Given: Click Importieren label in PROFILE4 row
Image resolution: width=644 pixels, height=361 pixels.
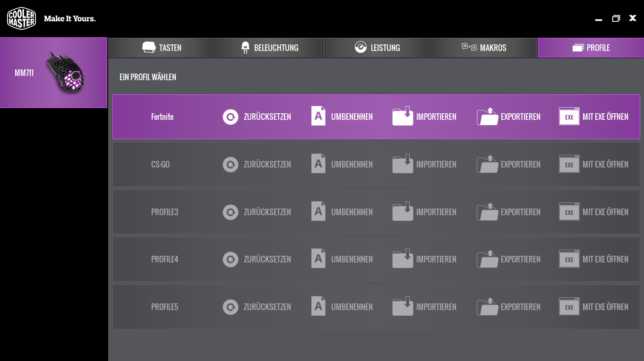Looking at the screenshot, I should pos(437,259).
